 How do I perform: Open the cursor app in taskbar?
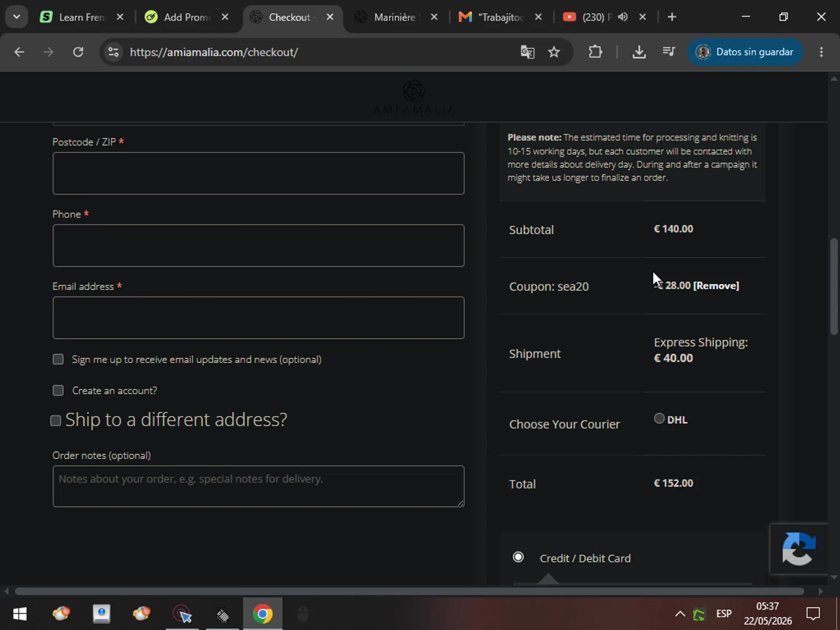[183, 614]
